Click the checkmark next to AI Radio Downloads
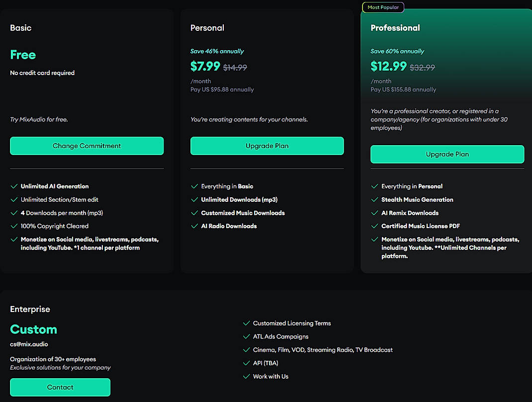This screenshot has height=402, width=532. coord(194,226)
